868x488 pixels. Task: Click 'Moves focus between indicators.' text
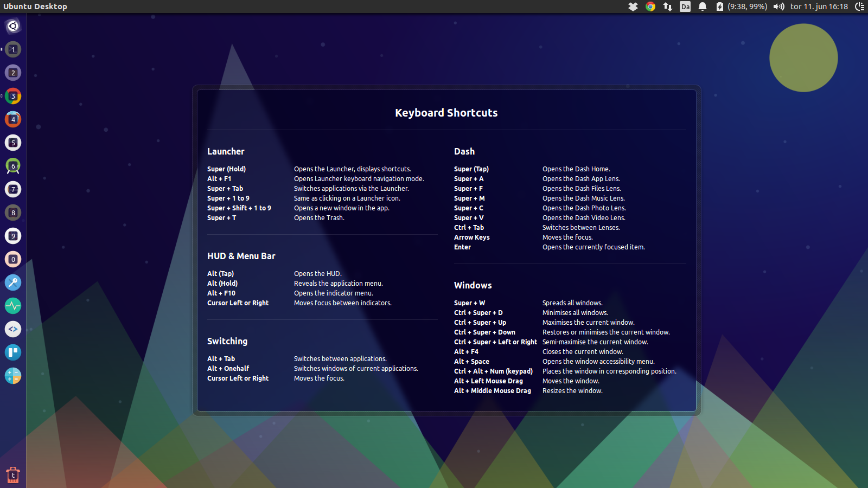tap(343, 303)
